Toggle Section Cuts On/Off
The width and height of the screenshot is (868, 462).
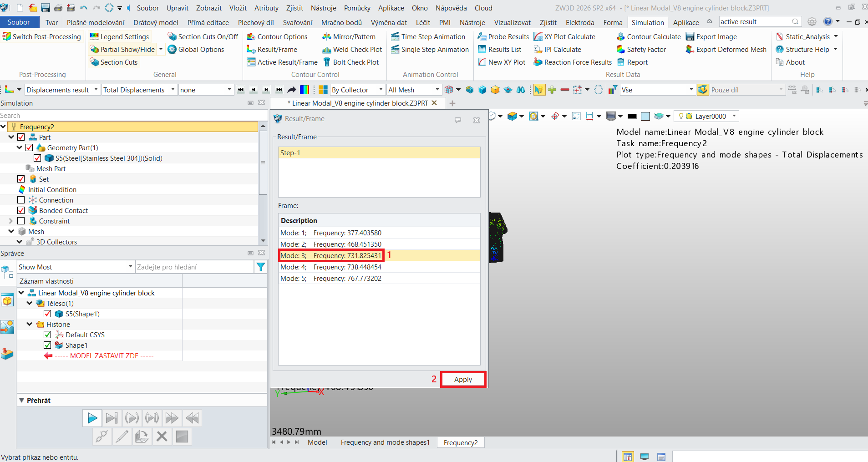coord(203,37)
